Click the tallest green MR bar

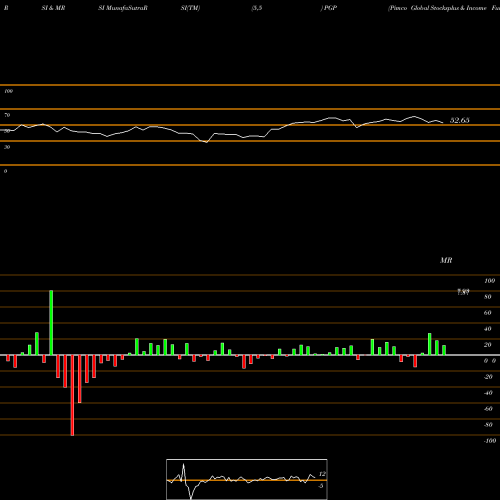pos(51,322)
